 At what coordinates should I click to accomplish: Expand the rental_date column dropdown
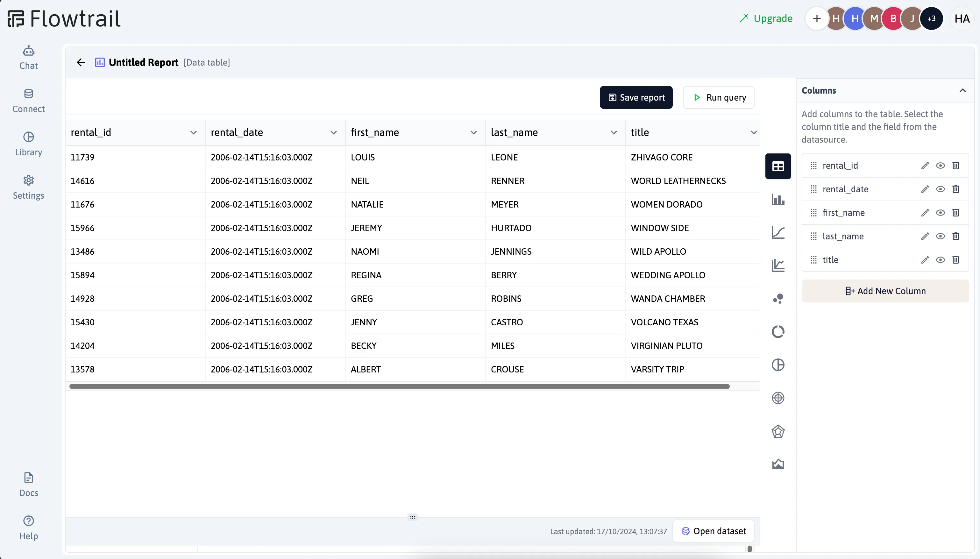pos(334,132)
